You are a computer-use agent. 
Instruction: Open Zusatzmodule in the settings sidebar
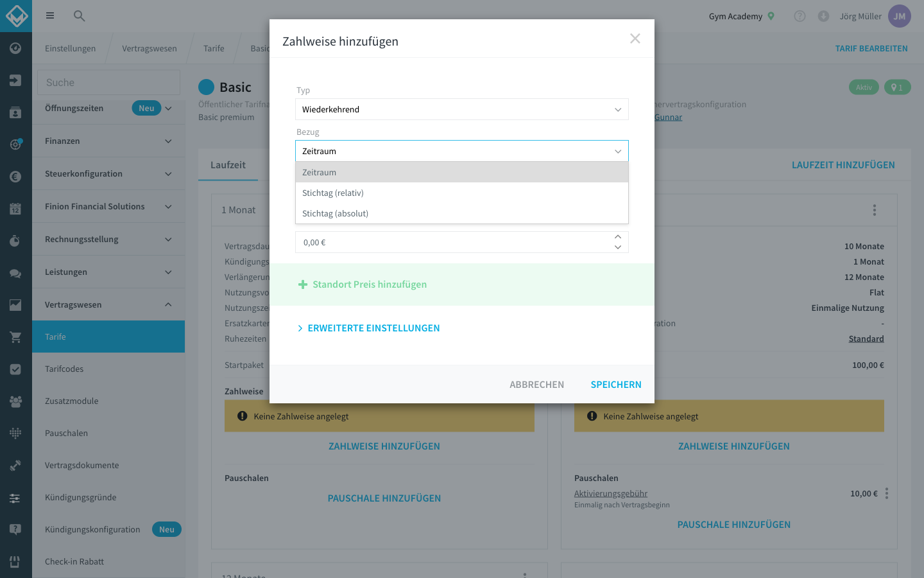[108, 401]
